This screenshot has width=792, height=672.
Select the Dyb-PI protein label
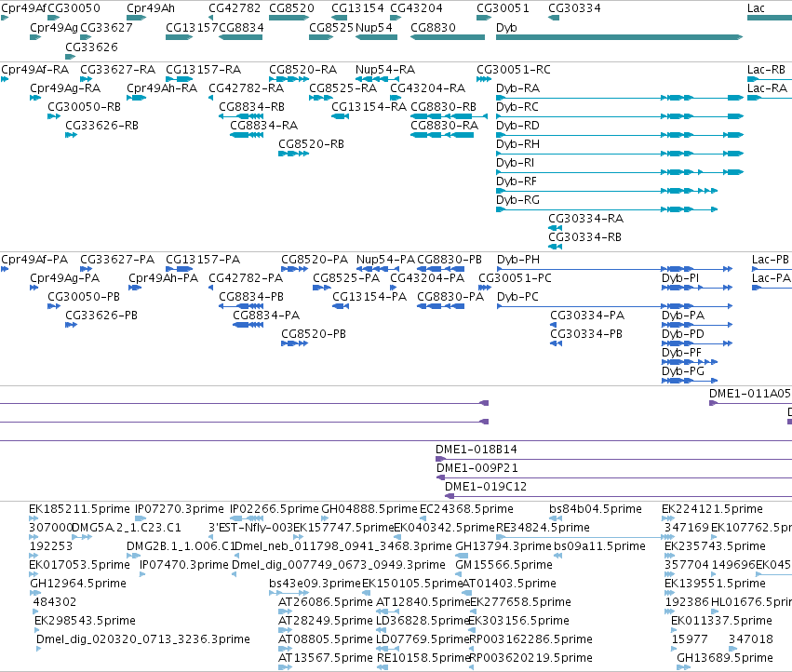680,278
